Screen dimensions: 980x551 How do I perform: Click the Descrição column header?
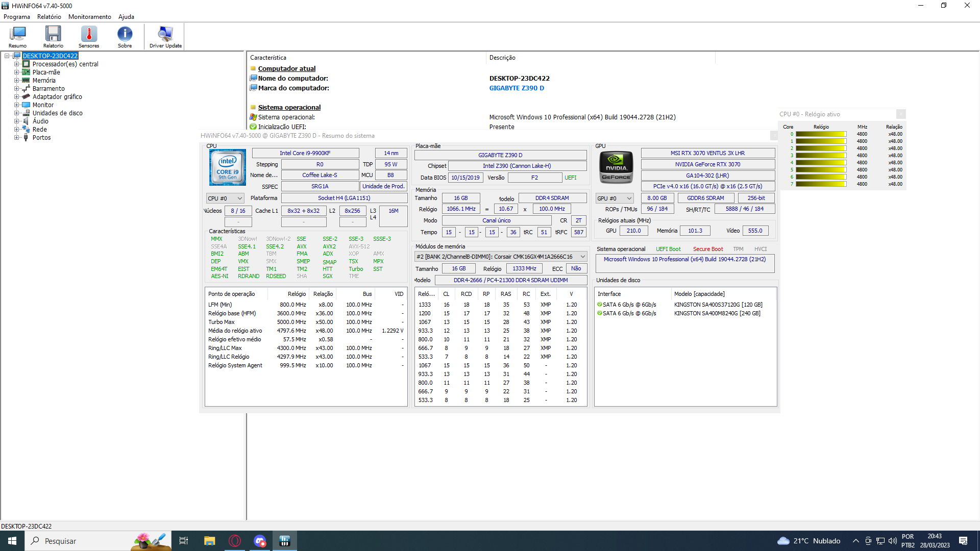point(601,58)
